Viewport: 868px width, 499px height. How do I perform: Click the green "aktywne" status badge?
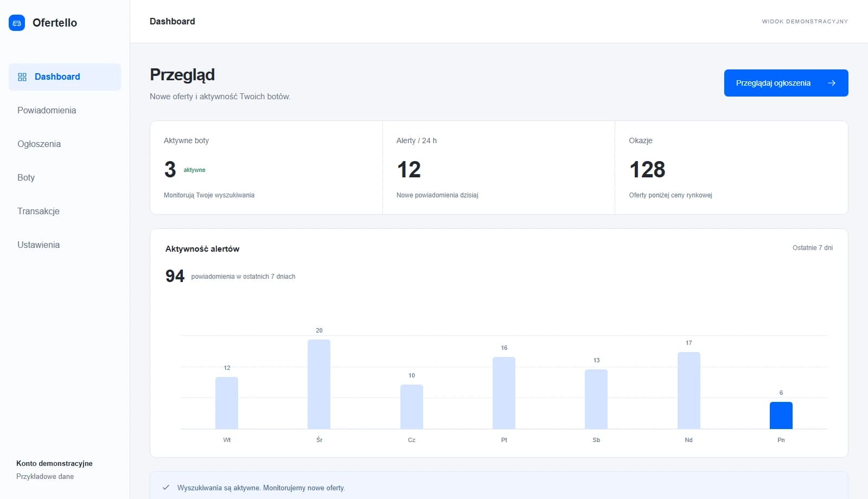coord(194,170)
